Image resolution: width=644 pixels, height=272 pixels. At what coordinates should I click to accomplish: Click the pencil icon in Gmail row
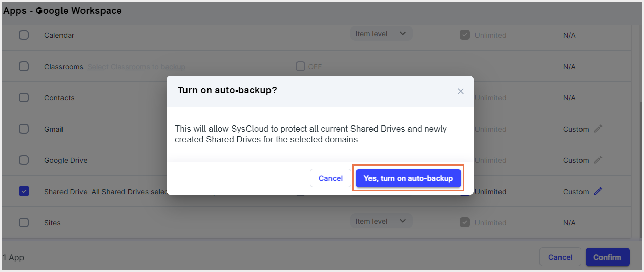pyautogui.click(x=598, y=129)
